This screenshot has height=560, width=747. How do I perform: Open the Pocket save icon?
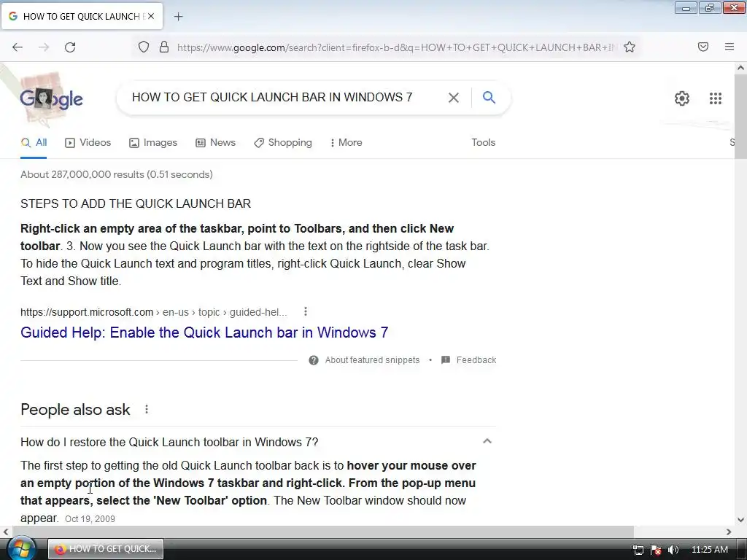tap(703, 47)
